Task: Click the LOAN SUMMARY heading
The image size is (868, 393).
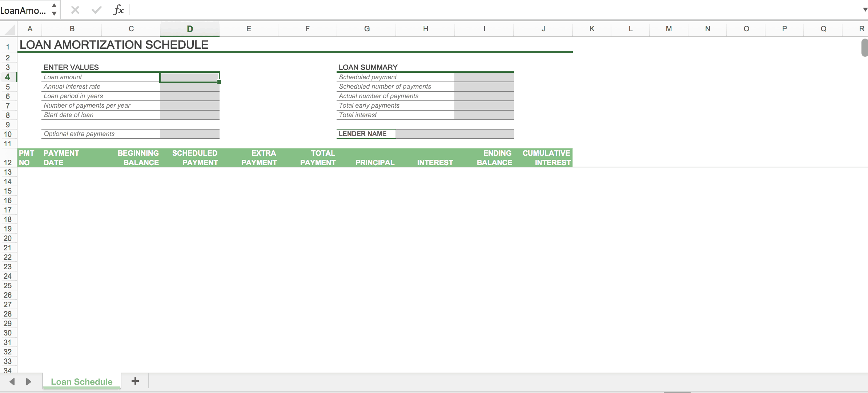Action: point(368,67)
